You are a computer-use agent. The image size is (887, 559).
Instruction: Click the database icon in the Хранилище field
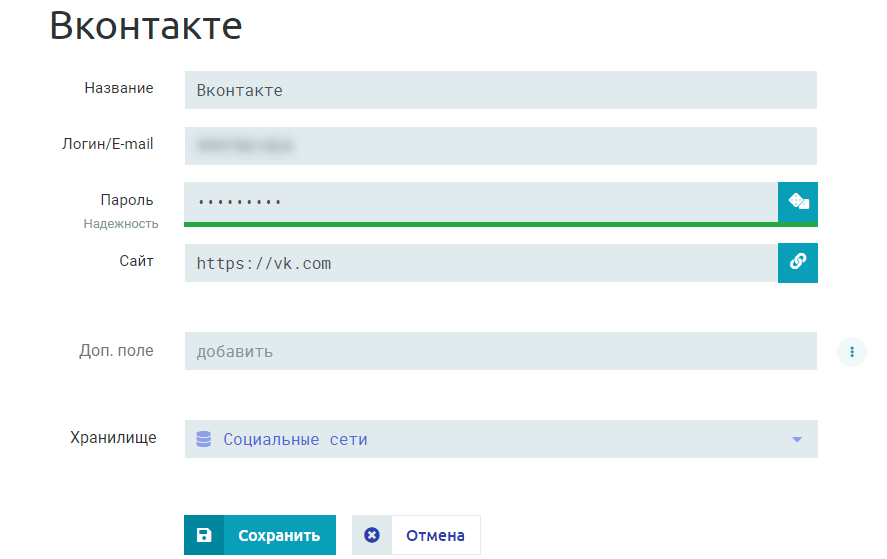(204, 439)
